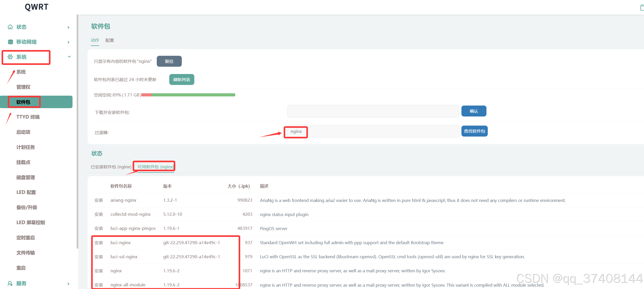
Task: Click the luci-ssl-nginx package name
Action: click(x=124, y=257)
